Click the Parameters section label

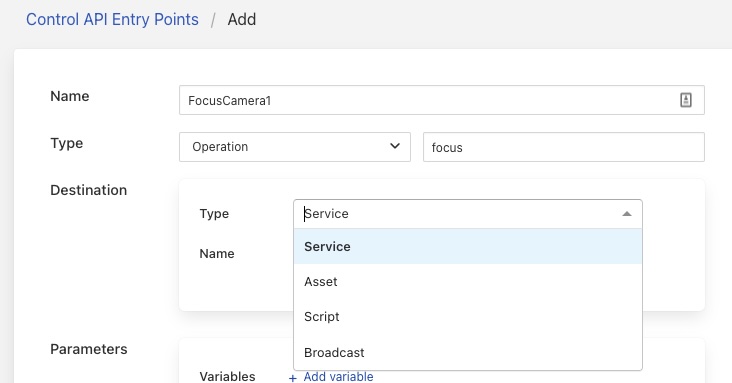click(89, 349)
